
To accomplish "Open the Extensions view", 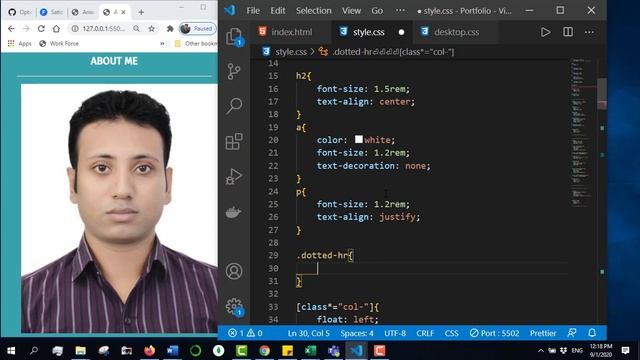I will [x=234, y=141].
